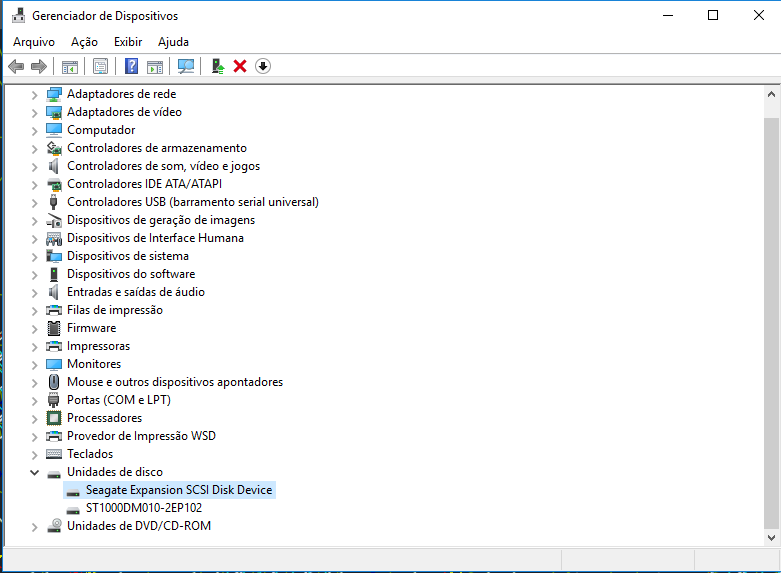Expand the Processadores node
The image size is (781, 573).
[34, 419]
